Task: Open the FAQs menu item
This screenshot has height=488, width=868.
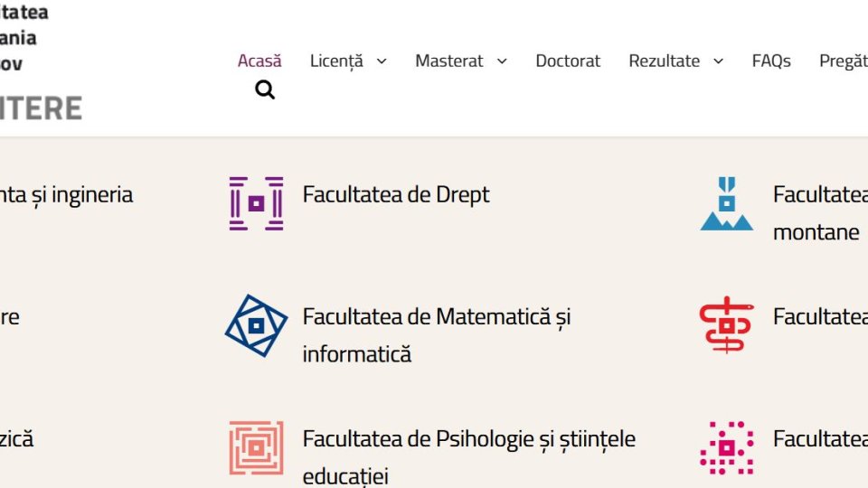Action: click(x=771, y=61)
